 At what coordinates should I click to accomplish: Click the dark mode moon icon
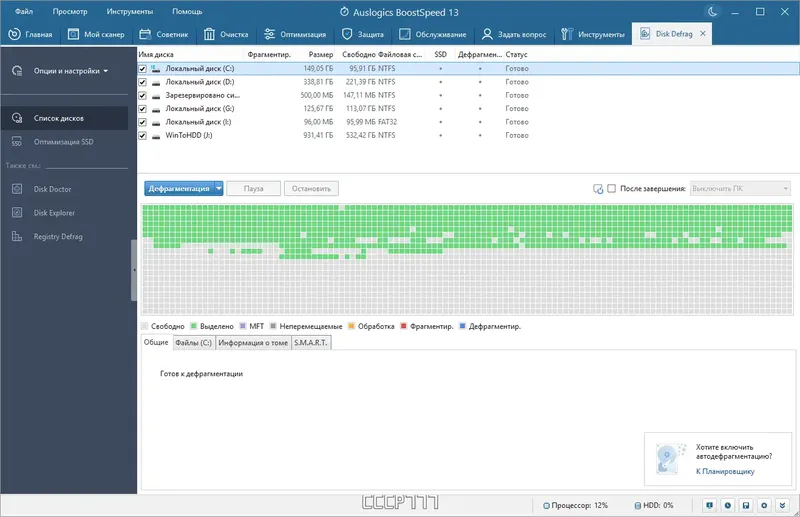point(713,11)
